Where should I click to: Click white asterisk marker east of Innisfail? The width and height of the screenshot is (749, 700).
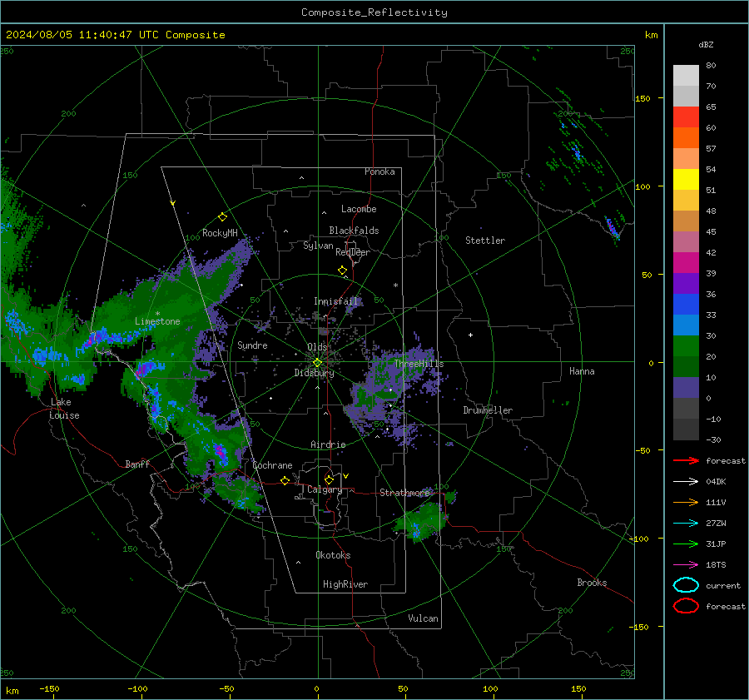395,285
